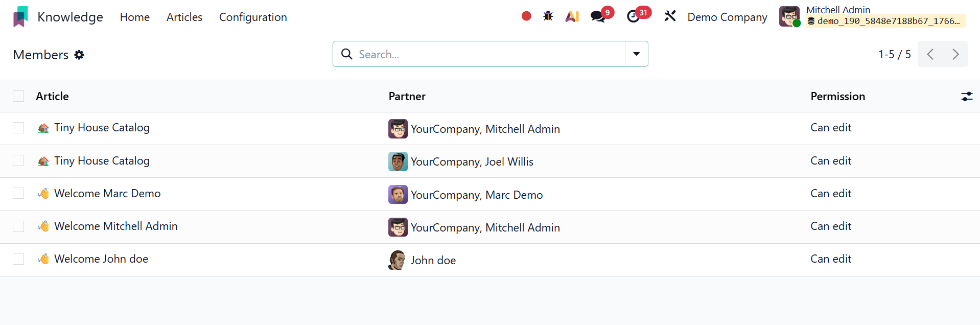Open the Members settings gear icon
The image size is (980, 325).
[79, 55]
